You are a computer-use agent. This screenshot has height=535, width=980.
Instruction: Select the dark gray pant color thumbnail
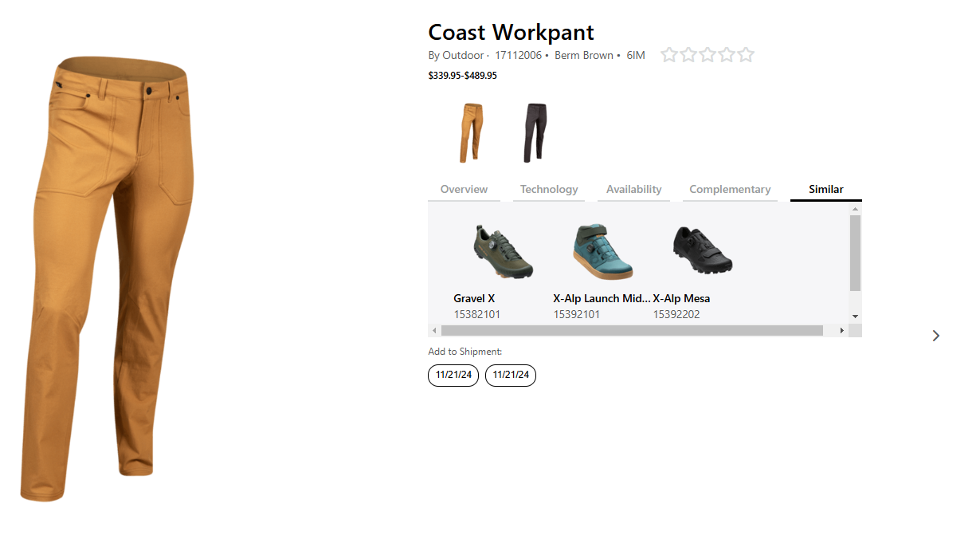(x=535, y=132)
